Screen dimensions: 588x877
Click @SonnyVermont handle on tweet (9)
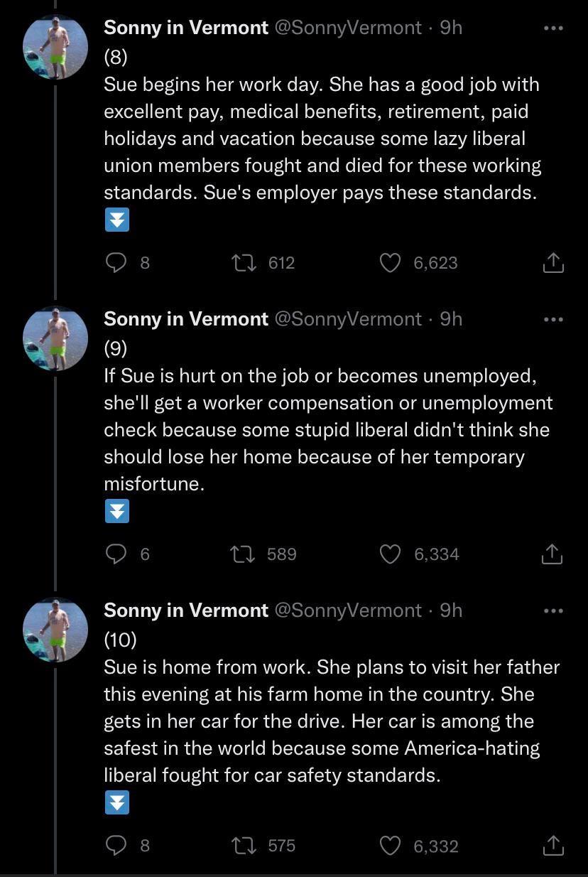[348, 319]
